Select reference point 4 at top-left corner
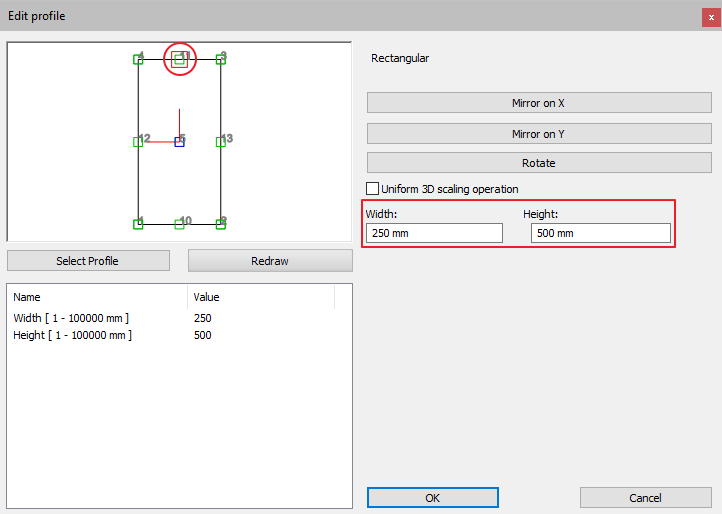Screen dimensions: 722x514 point(138,59)
